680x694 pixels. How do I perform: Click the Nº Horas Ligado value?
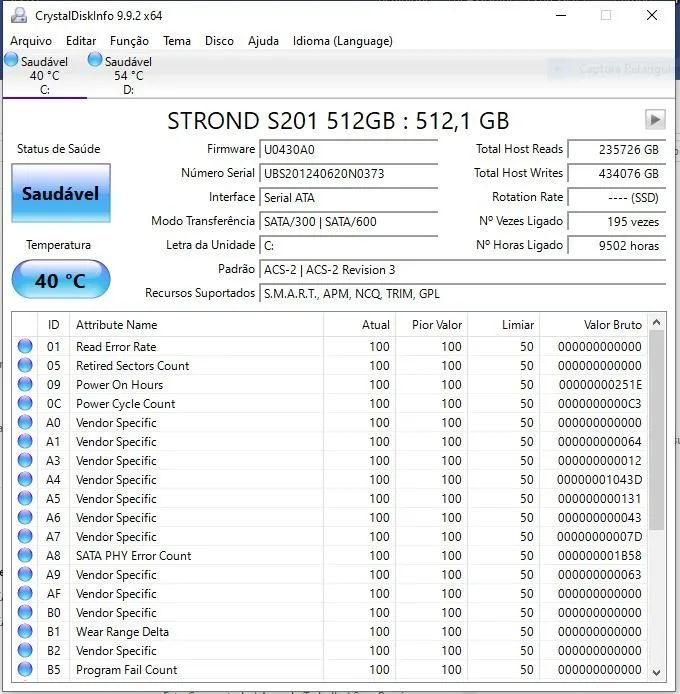(x=617, y=246)
